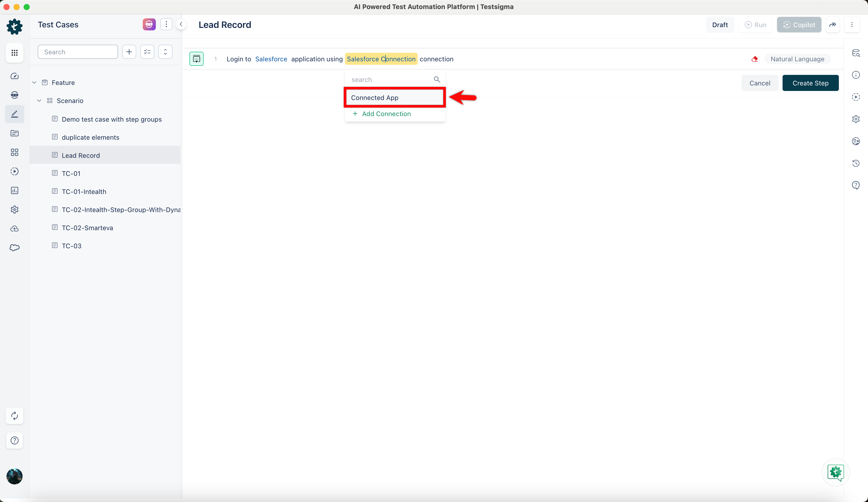The image size is (868, 502).
Task: Collapse the Feature tree node
Action: click(x=34, y=83)
